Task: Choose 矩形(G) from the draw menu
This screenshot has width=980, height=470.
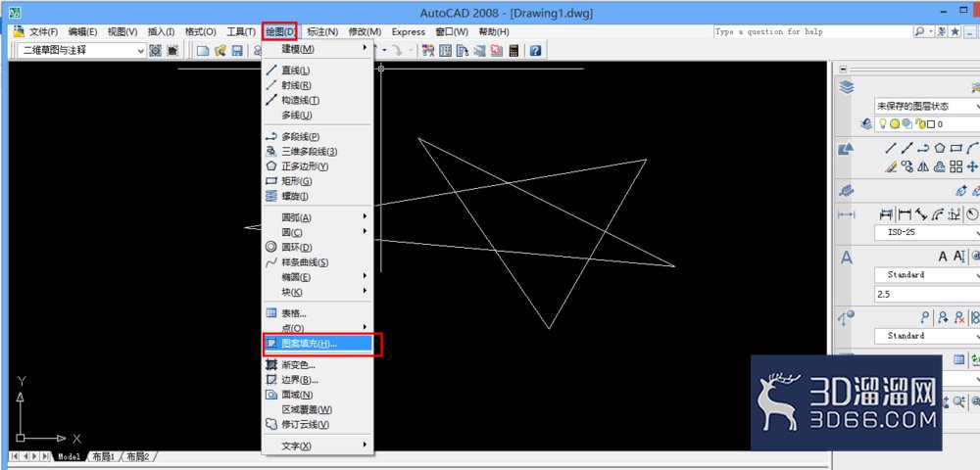Action: click(x=317, y=181)
